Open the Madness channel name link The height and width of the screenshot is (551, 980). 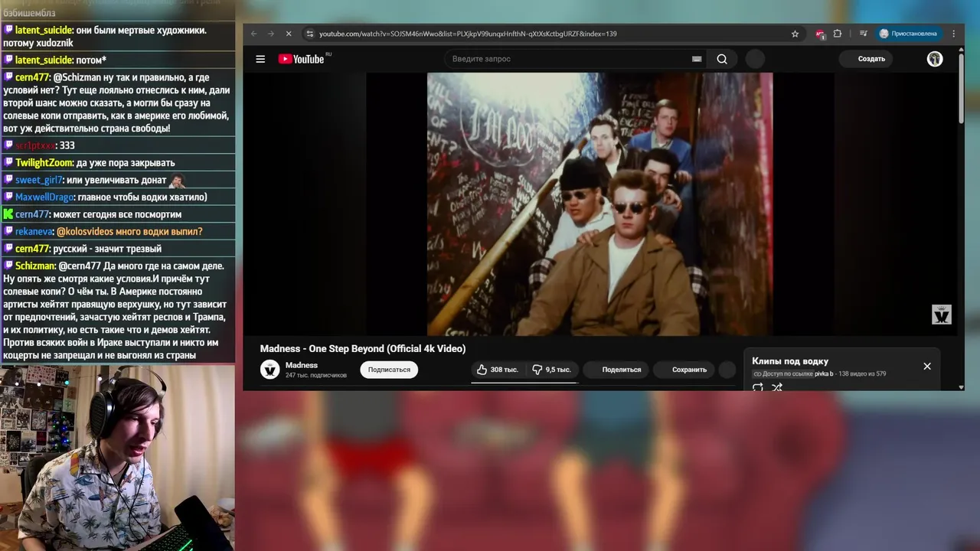pos(302,365)
